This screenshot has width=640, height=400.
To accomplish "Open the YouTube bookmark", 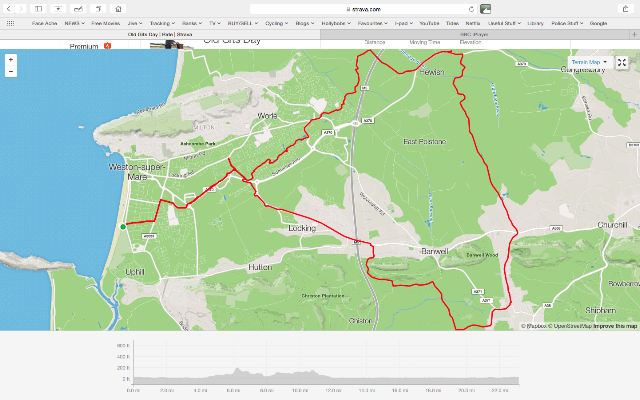I will click(x=429, y=23).
